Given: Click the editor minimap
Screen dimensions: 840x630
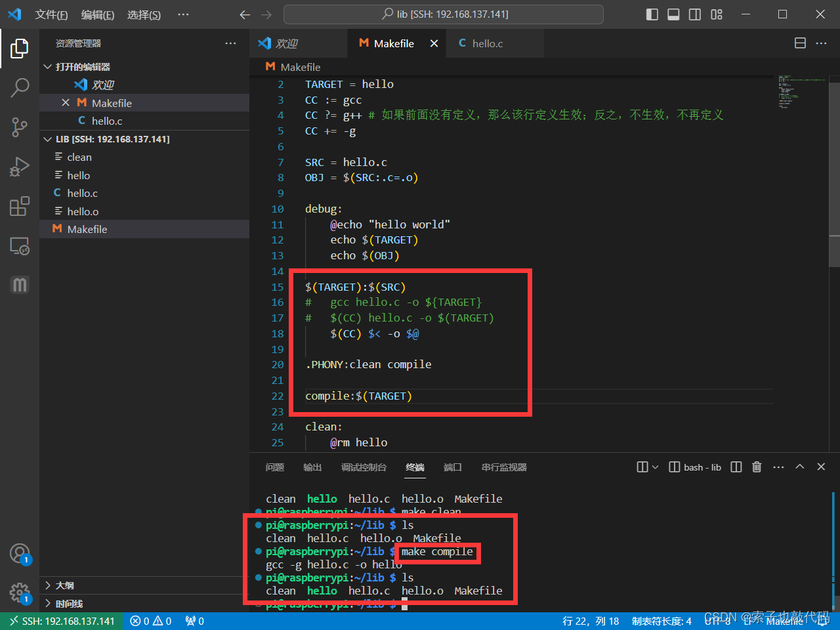Looking at the screenshot, I should coord(801,92).
